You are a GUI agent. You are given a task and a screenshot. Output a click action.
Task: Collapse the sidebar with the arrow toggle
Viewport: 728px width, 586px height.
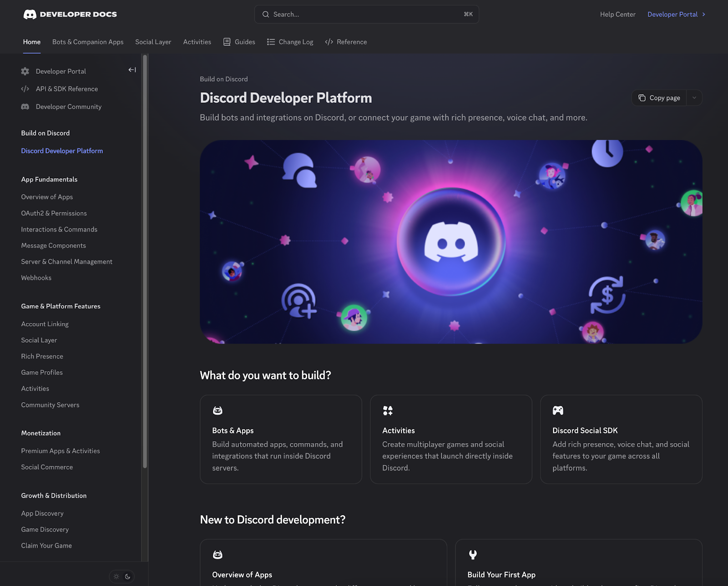tap(131, 70)
